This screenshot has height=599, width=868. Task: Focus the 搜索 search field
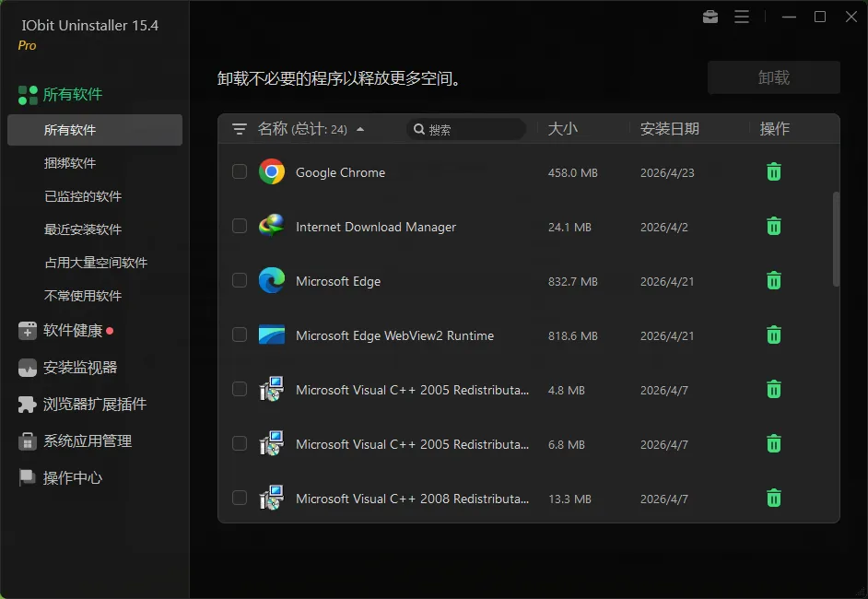coord(465,129)
